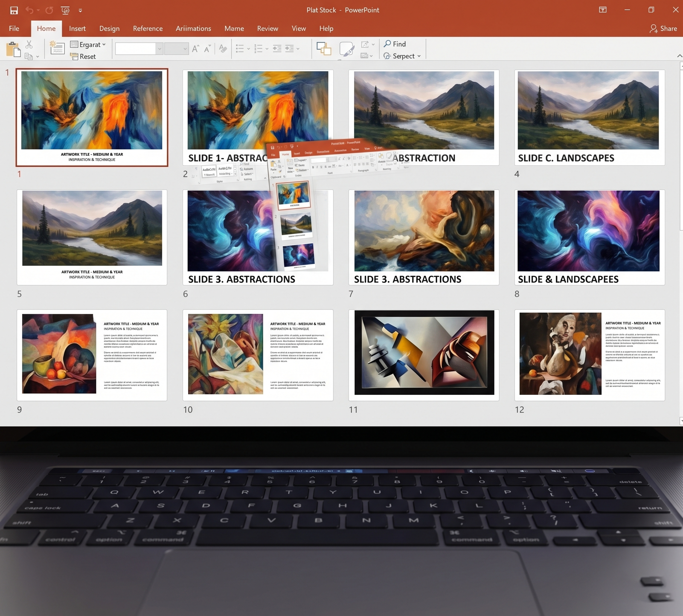Open the Ergarat layout dropdown
Image resolution: width=683 pixels, height=616 pixels.
pos(88,44)
